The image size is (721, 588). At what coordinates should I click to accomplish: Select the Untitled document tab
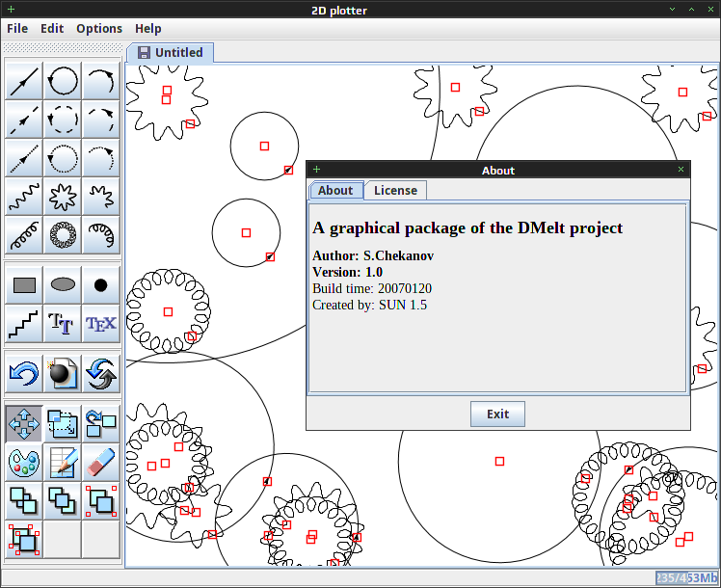171,52
